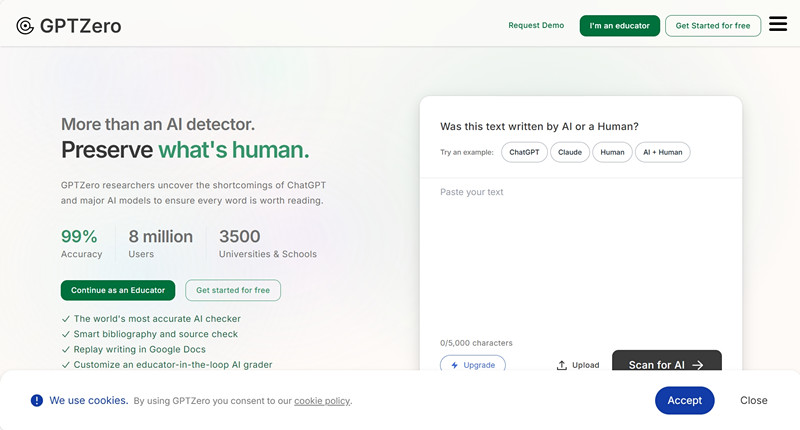Click the GPTZero wordmark text

click(x=81, y=26)
